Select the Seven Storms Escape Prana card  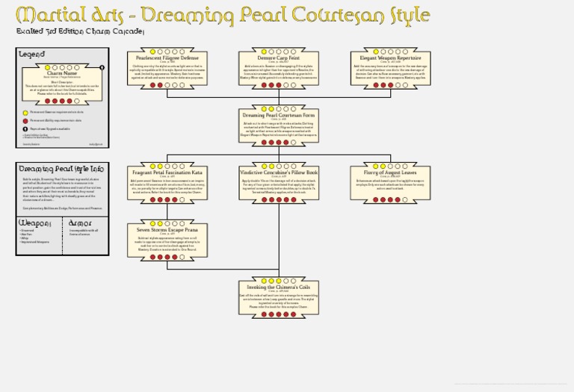click(x=167, y=240)
